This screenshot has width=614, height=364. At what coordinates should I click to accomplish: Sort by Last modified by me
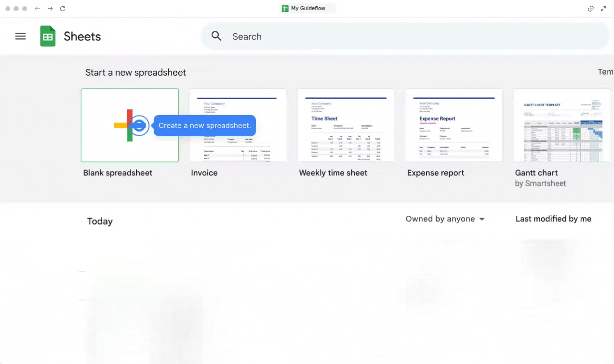click(x=553, y=219)
